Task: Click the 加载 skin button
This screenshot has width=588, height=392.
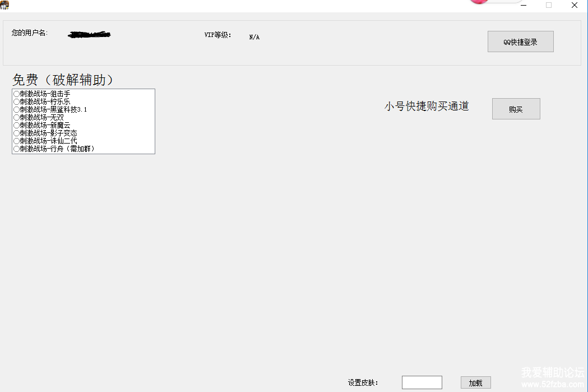Action: click(x=475, y=382)
